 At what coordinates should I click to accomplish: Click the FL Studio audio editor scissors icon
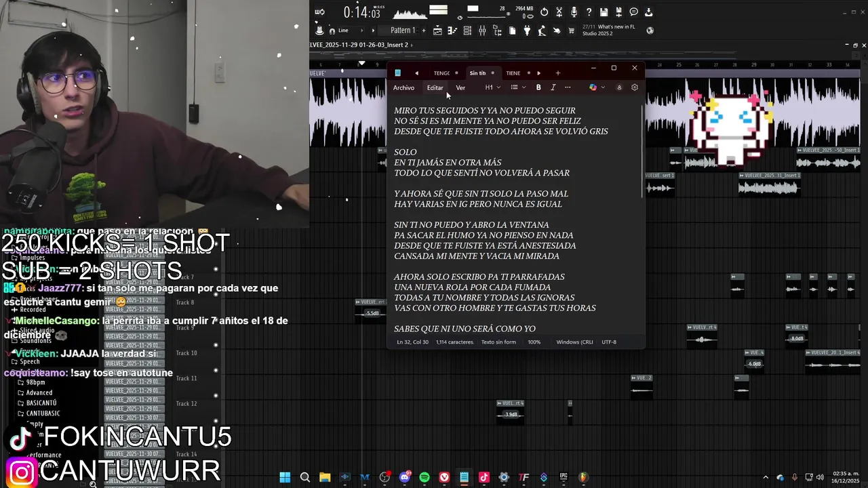pyautogui.click(x=559, y=12)
